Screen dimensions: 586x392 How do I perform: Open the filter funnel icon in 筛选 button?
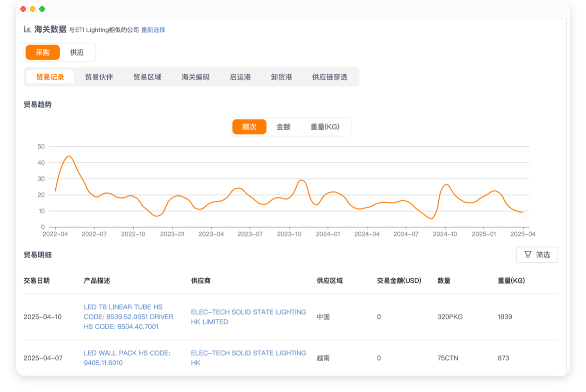pyautogui.click(x=528, y=255)
